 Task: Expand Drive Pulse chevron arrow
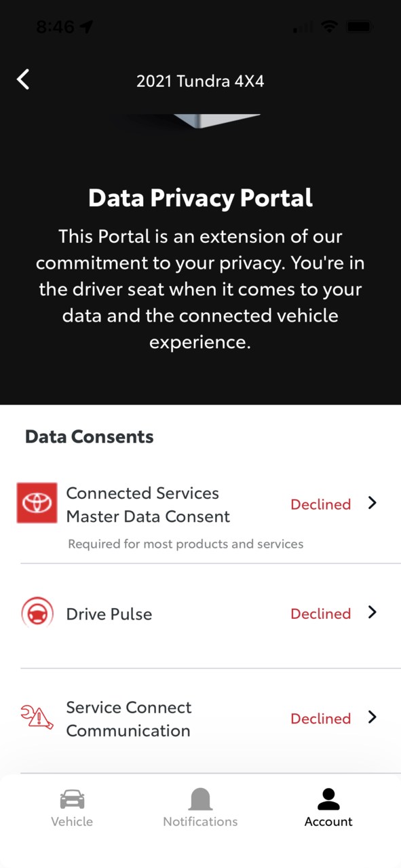point(373,612)
